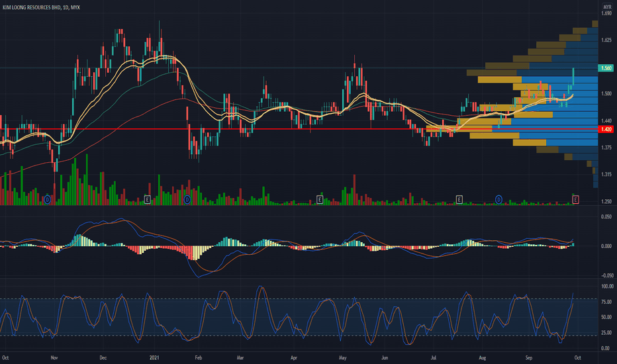Click the Nov label on the time axis
Screen dimensions: 617x364
pos(54,357)
